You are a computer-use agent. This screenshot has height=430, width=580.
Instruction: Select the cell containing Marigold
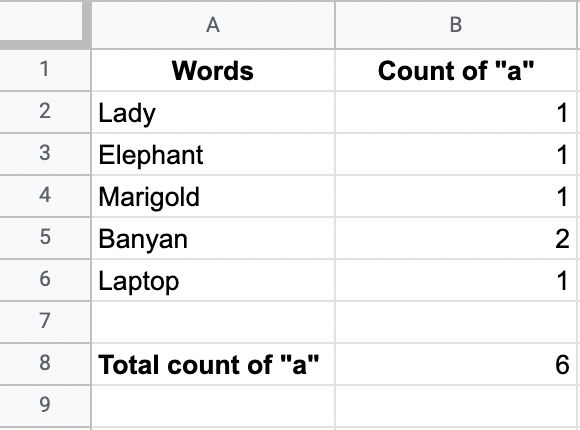click(x=213, y=196)
